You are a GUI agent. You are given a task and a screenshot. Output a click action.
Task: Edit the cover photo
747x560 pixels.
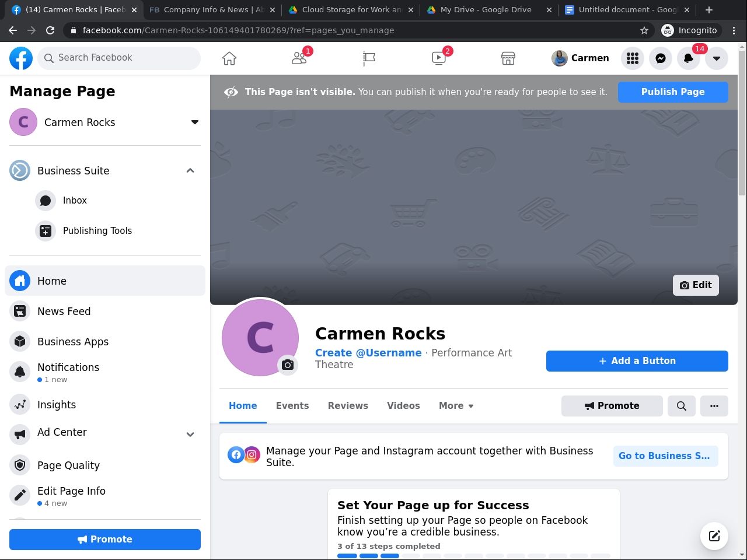coord(696,285)
